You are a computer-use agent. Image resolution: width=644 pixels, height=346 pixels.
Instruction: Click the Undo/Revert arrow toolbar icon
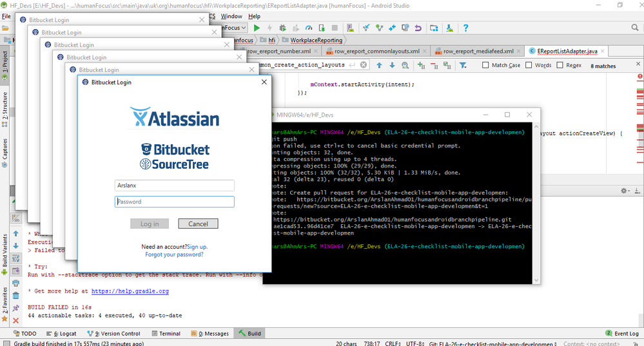pos(418,28)
